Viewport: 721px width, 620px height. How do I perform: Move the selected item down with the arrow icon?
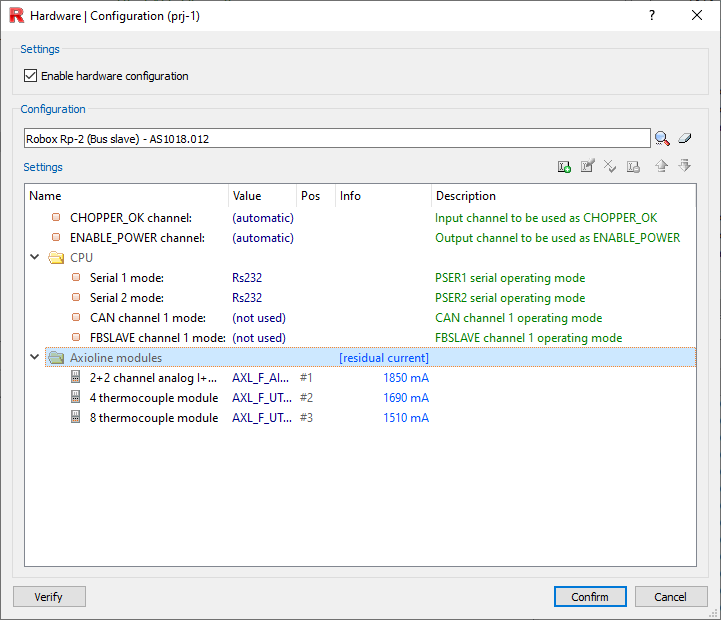(685, 166)
